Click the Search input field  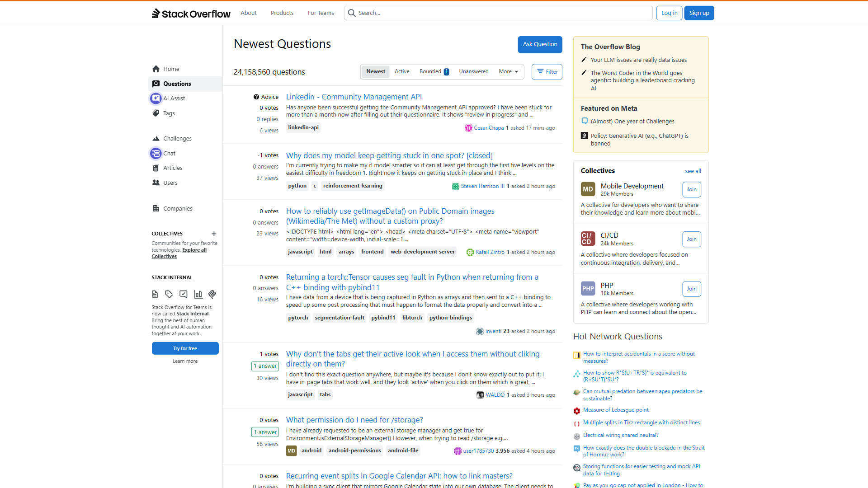[x=498, y=13]
